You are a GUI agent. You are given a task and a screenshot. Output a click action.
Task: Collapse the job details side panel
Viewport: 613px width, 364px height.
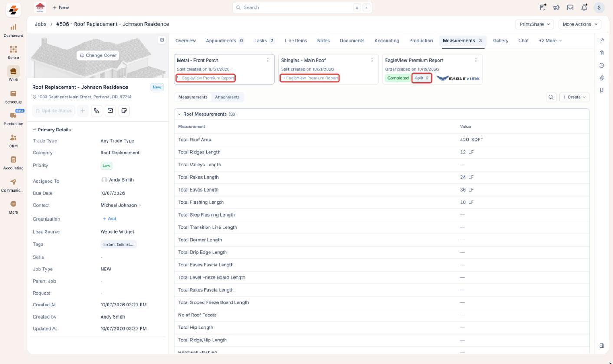(x=162, y=40)
